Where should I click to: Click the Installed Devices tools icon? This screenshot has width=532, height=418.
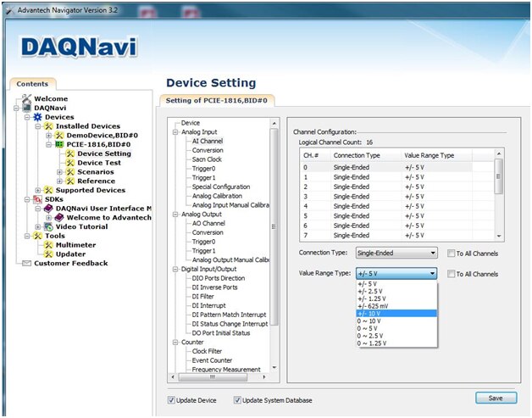click(x=48, y=126)
